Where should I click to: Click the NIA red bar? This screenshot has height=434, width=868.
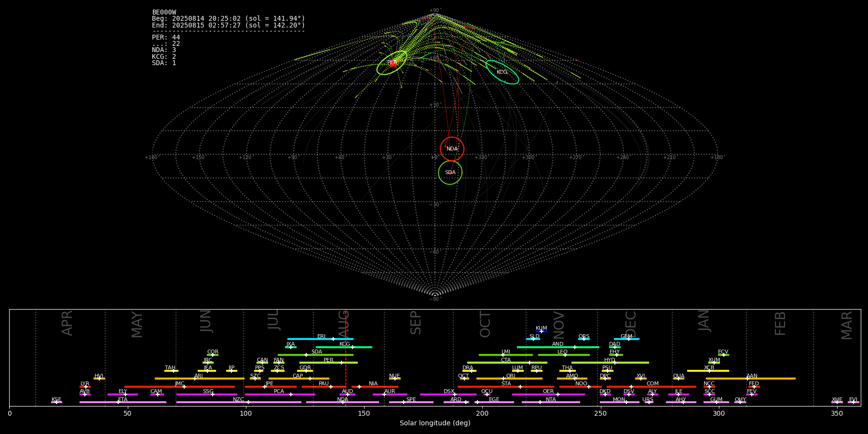coord(375,386)
